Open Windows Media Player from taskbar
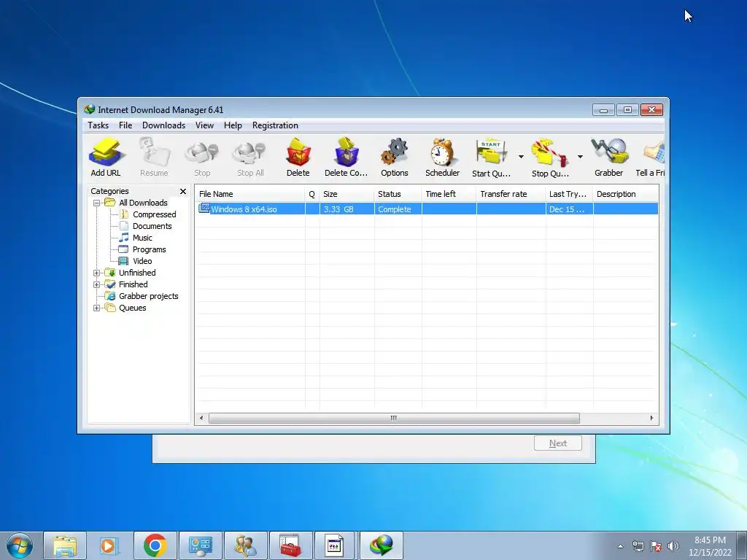 point(109,545)
